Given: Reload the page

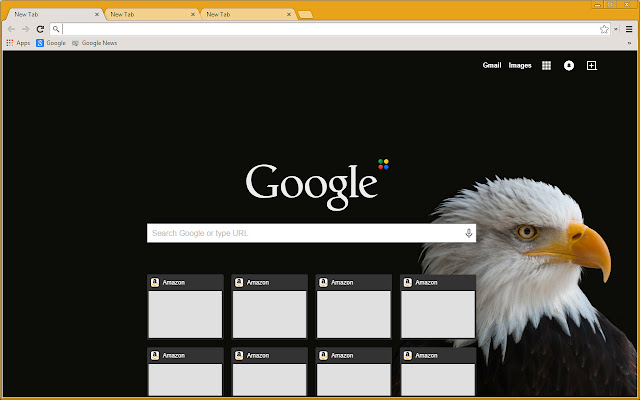Looking at the screenshot, I should [40, 29].
